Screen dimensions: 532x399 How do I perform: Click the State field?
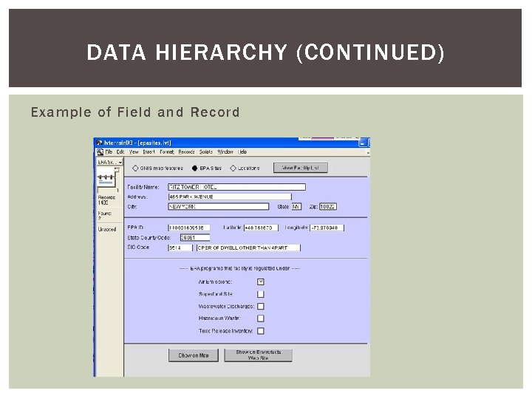pyautogui.click(x=296, y=207)
